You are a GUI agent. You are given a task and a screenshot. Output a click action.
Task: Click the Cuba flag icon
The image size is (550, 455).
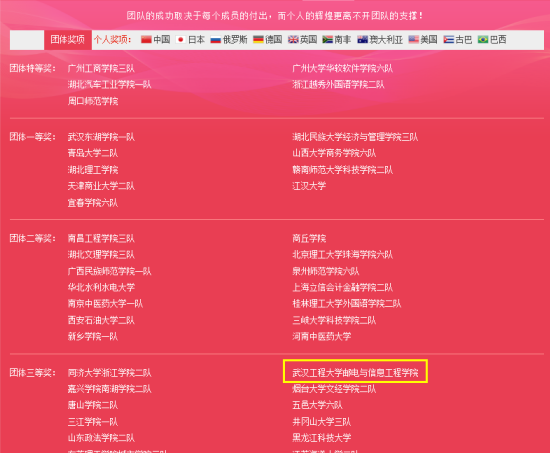coord(448,40)
